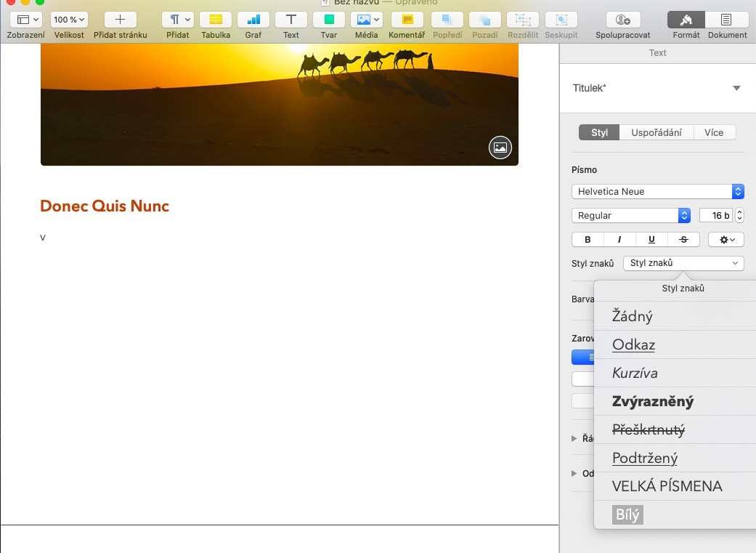The width and height of the screenshot is (756, 553).
Task: Toggle underline U formatting
Action: click(651, 239)
